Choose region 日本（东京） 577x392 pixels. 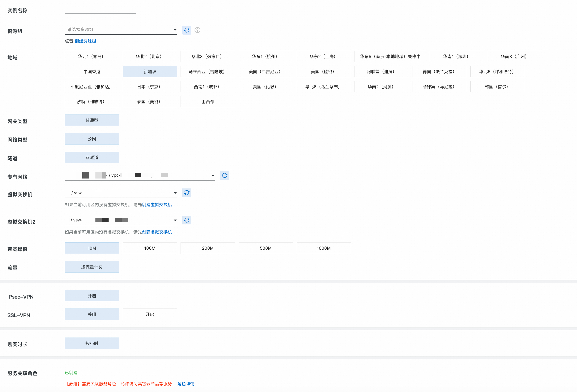pyautogui.click(x=150, y=87)
